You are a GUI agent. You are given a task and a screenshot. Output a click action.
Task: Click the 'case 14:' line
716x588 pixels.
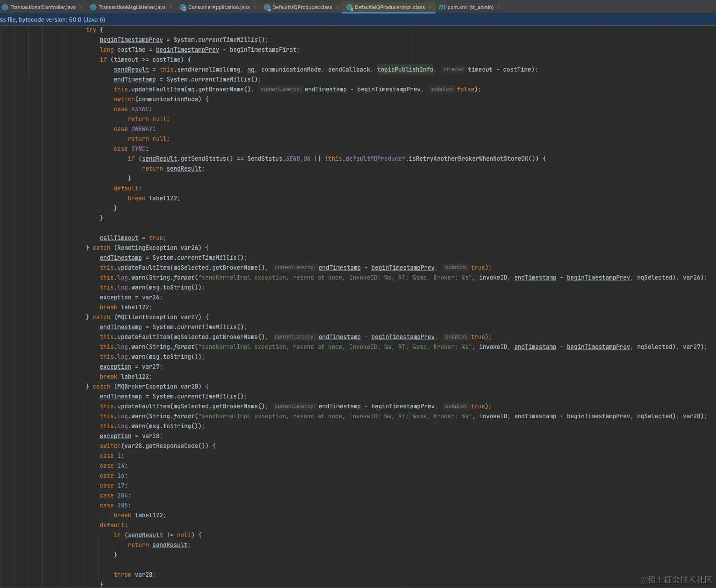(113, 466)
